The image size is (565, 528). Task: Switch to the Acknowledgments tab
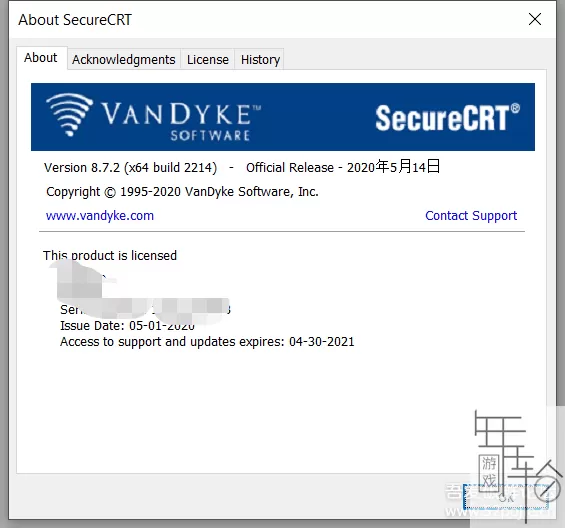tap(124, 59)
